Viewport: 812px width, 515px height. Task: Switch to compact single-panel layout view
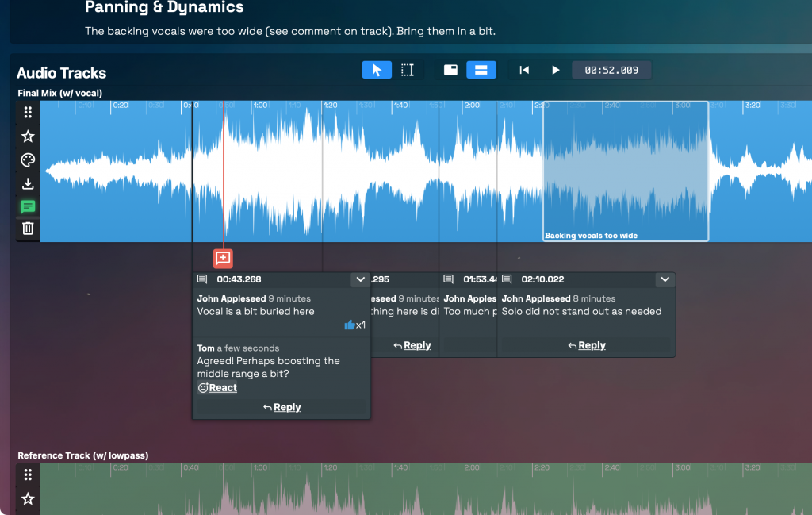(450, 70)
